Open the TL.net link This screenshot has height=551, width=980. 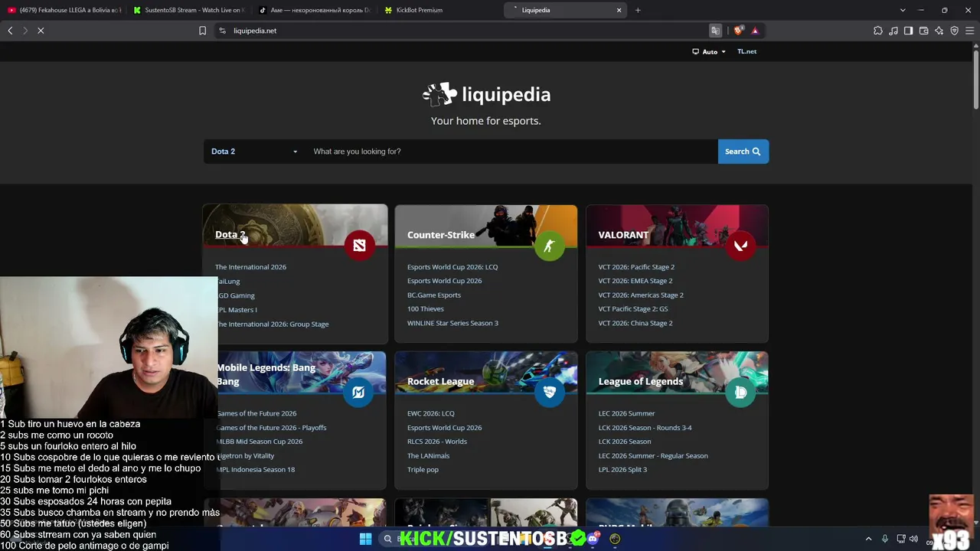(746, 52)
